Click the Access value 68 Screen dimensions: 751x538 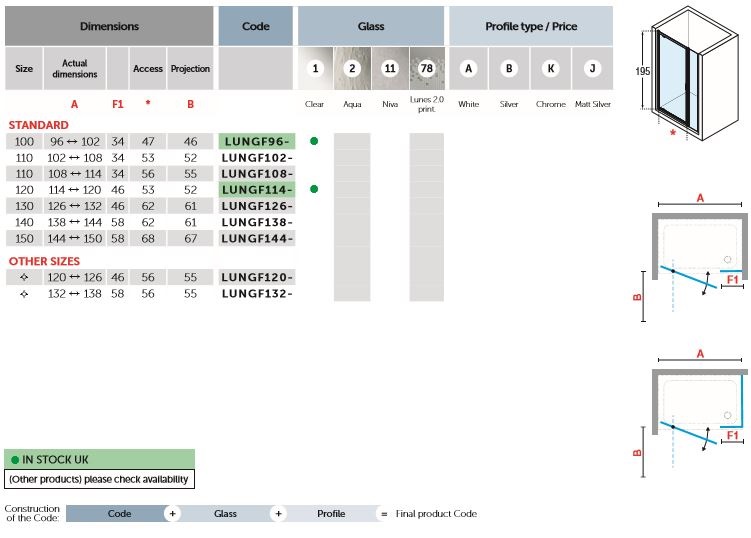(x=148, y=239)
